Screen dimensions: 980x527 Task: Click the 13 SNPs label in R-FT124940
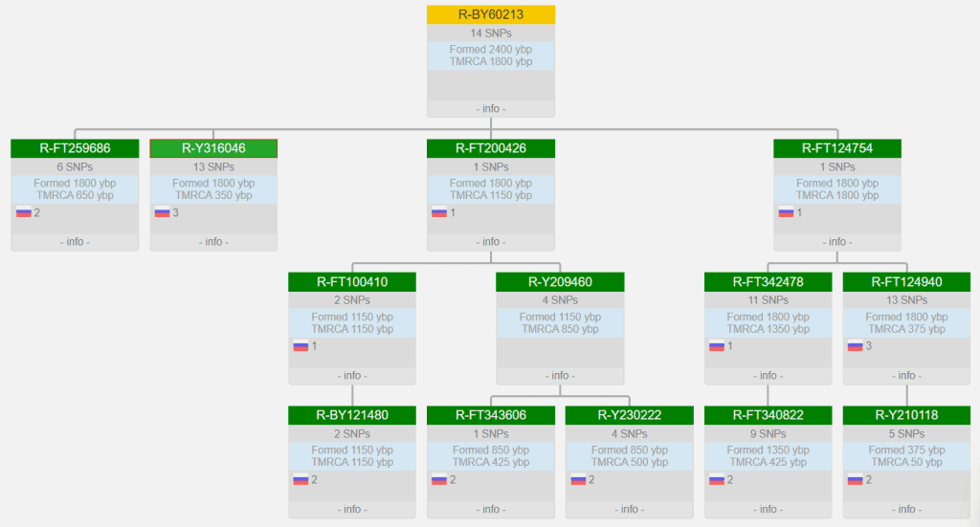906,300
